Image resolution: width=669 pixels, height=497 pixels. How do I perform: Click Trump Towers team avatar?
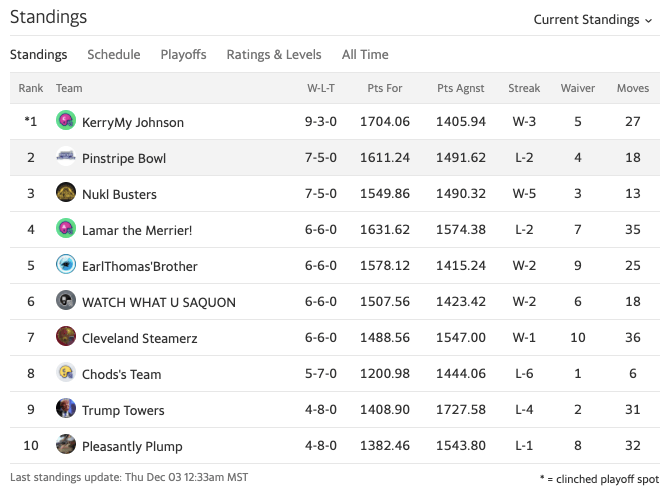pos(66,409)
